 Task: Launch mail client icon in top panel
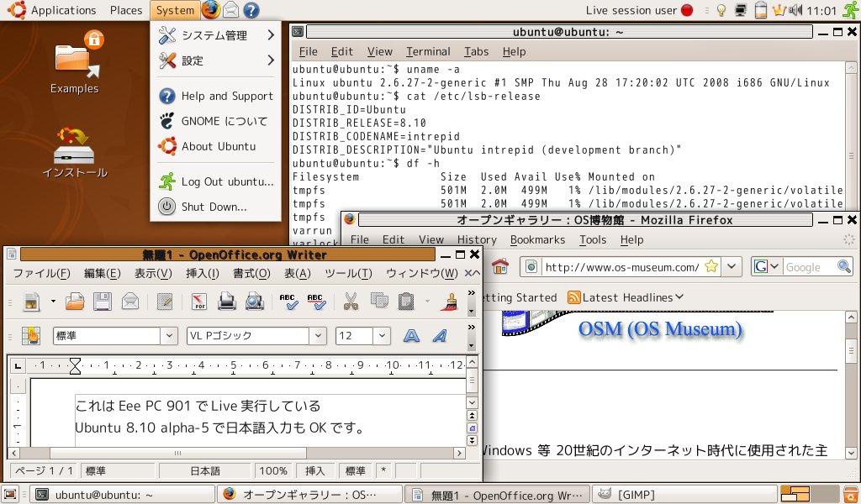coord(230,10)
